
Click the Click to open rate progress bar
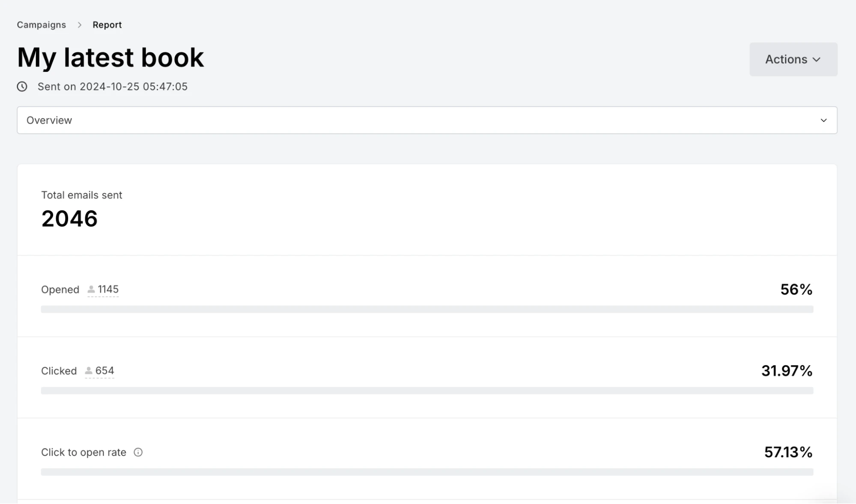click(427, 472)
